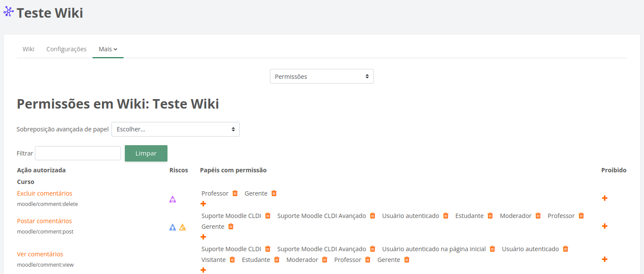Delete the Gerente role from Postar comentários

[x=231, y=226]
